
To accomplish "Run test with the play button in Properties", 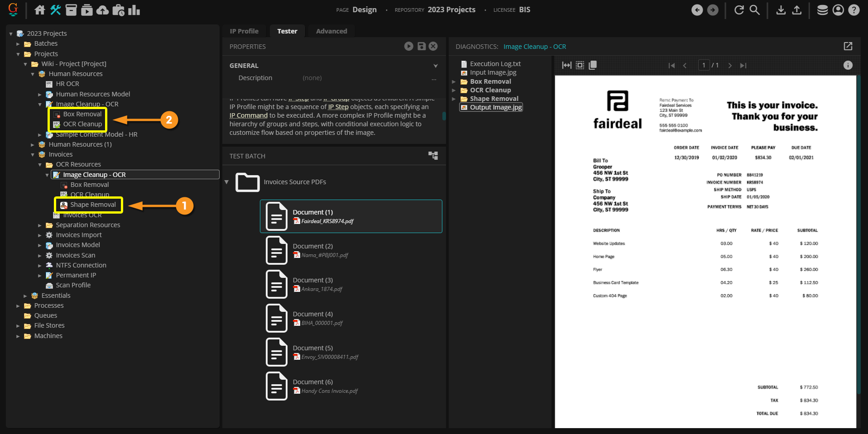I will click(x=408, y=46).
